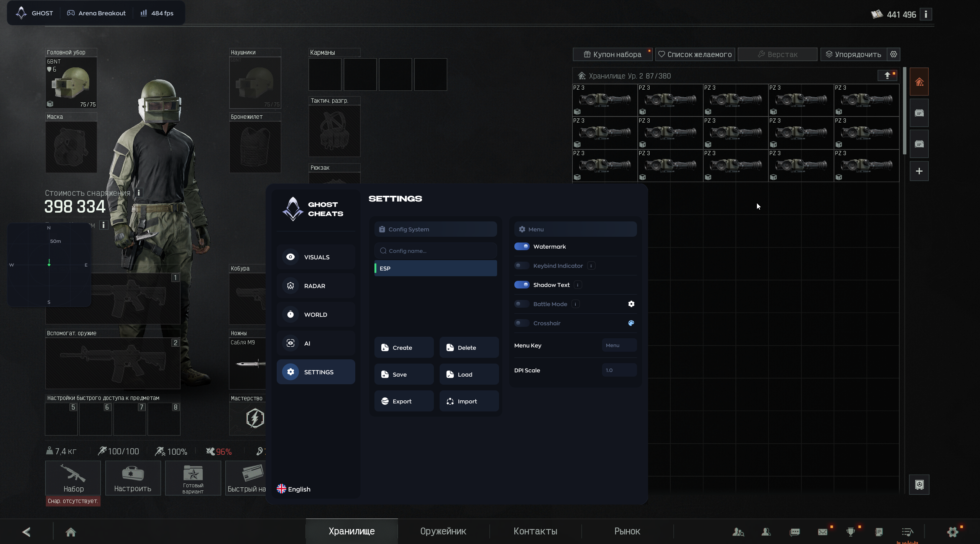Click the DPI Scale value field
The image size is (980, 544).
(619, 370)
